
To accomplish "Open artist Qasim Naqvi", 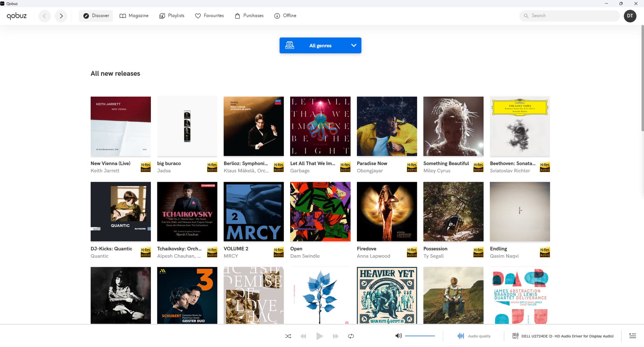I will click(504, 256).
